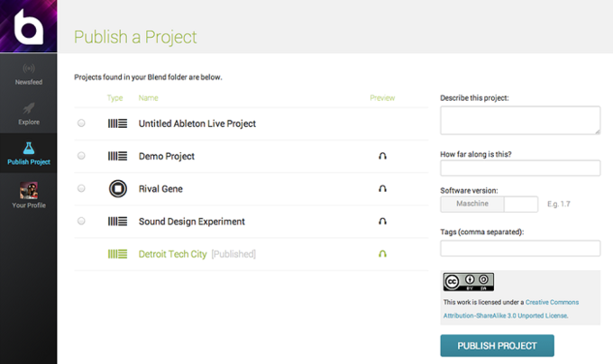Select the Rival Gene name

tap(160, 189)
